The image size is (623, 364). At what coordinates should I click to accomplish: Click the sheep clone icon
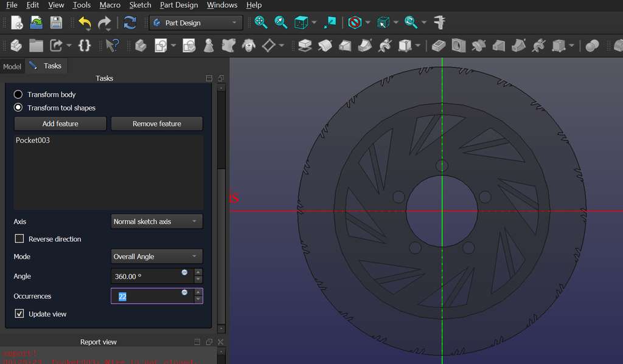pyautogui.click(x=249, y=46)
